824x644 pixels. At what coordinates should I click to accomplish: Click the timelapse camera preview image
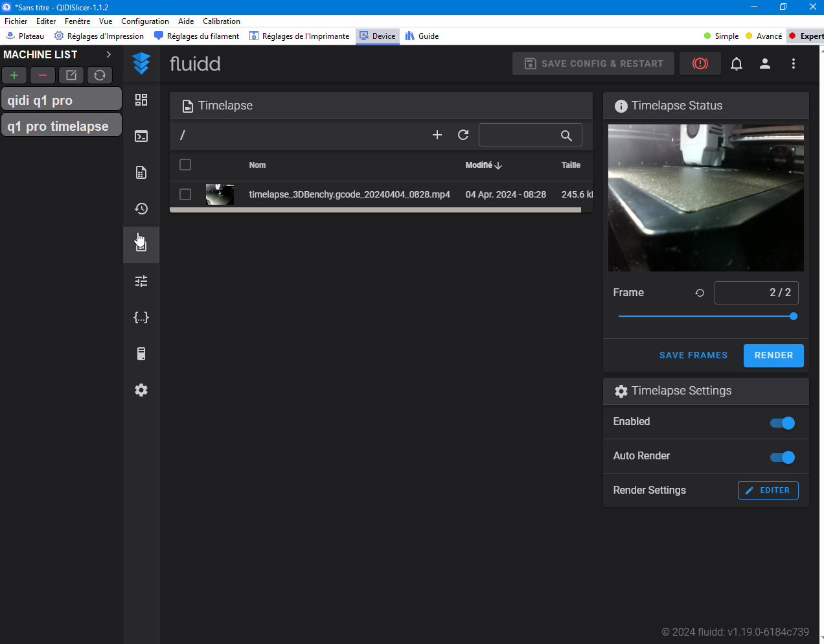pos(706,198)
